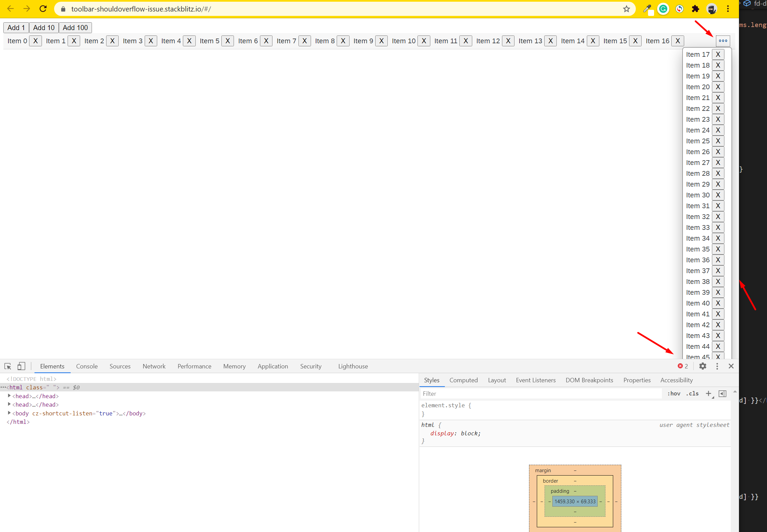Toggle the :hov element state panel
The height and width of the screenshot is (532, 767).
674,393
